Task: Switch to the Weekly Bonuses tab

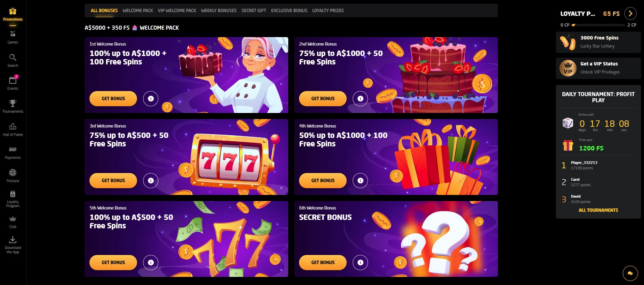Action: 219,10
